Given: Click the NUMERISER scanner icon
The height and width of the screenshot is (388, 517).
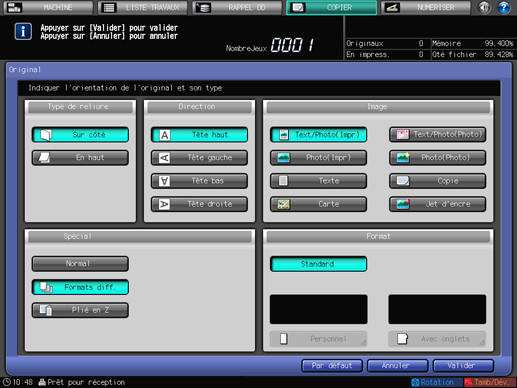Looking at the screenshot, I should [392, 7].
